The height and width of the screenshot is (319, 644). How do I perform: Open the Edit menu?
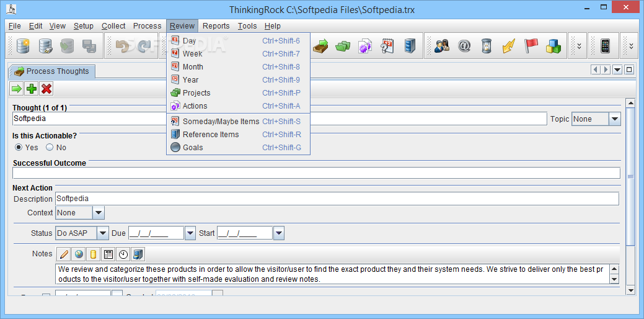coord(36,26)
